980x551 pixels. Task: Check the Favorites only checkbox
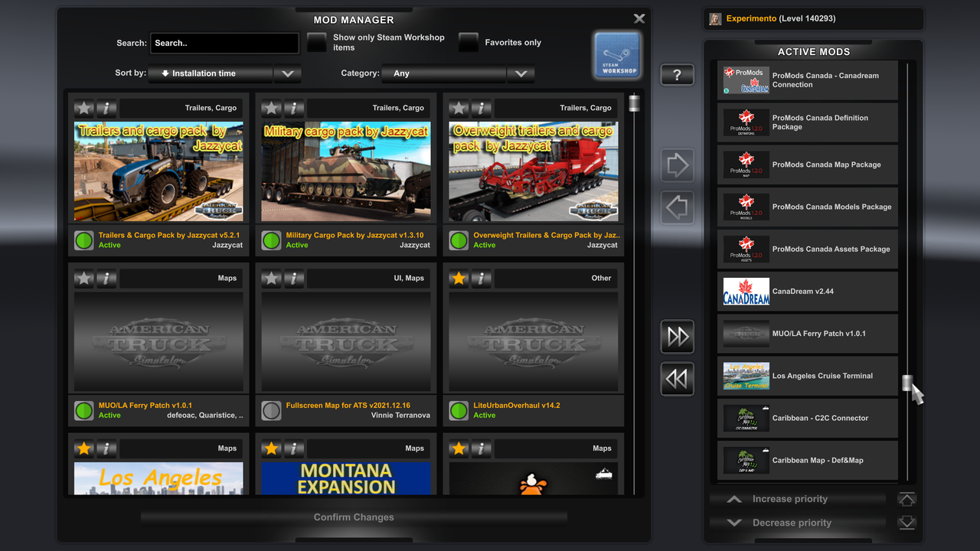point(468,42)
